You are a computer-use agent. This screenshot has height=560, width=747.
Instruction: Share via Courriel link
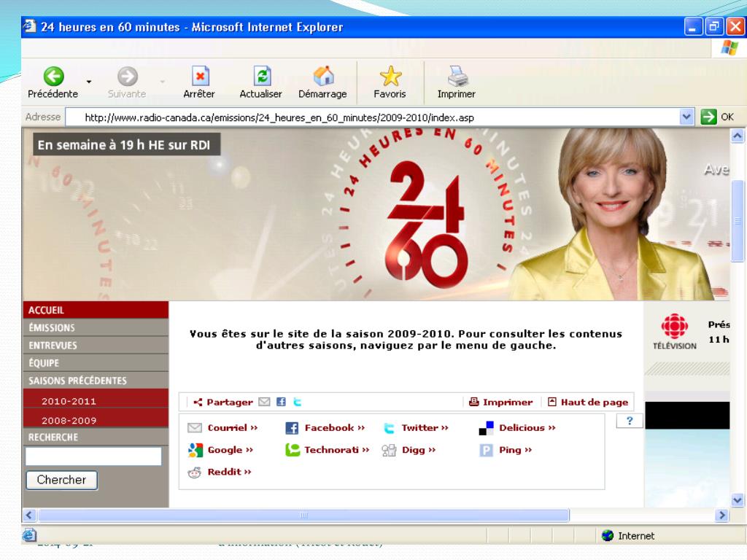click(233, 427)
